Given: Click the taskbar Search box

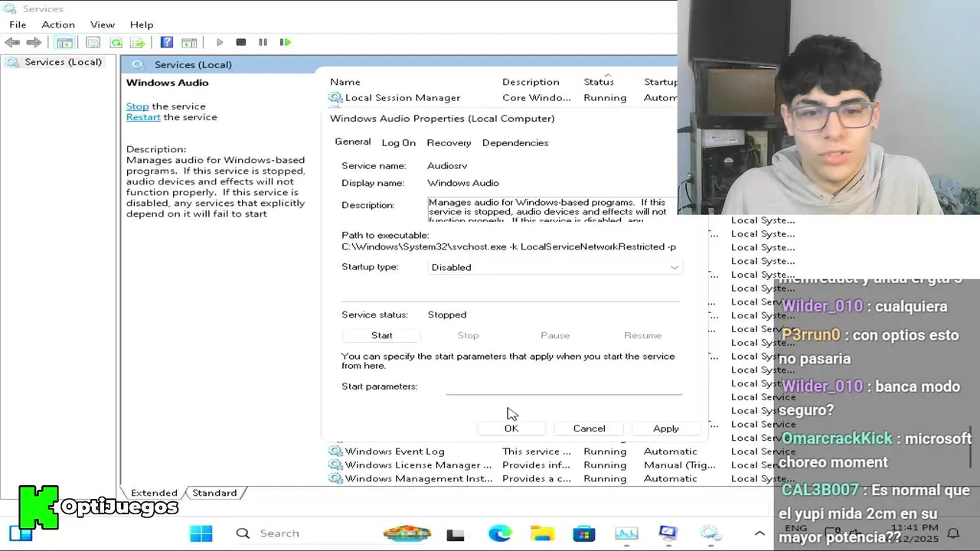Looking at the screenshot, I should pyautogui.click(x=297, y=533).
